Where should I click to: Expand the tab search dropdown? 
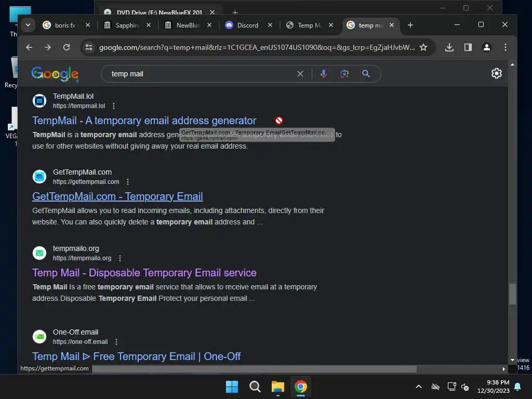tap(28, 25)
